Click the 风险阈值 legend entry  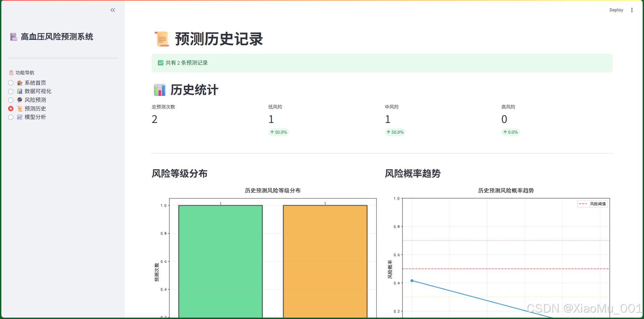592,203
